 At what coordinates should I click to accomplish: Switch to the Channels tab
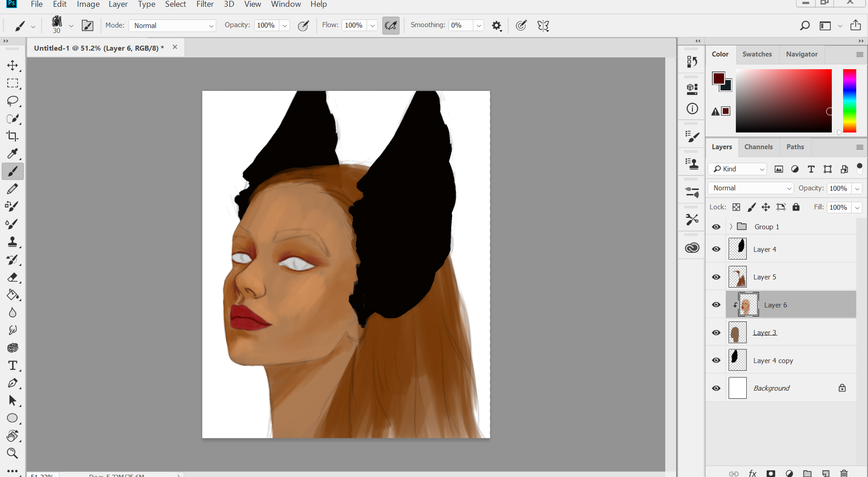click(758, 147)
